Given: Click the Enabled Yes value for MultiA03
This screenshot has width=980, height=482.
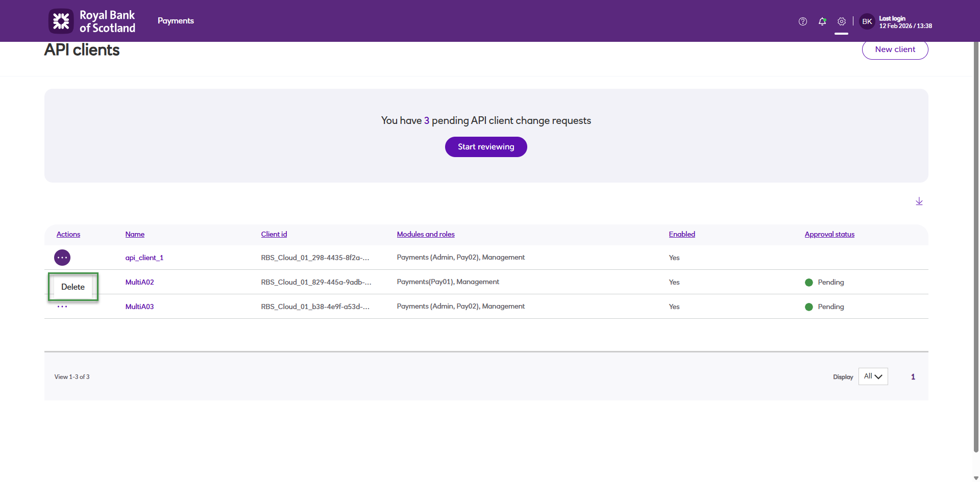Looking at the screenshot, I should (x=674, y=307).
